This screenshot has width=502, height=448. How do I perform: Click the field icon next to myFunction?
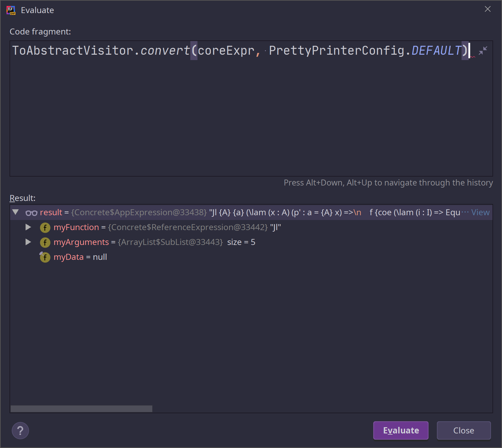click(45, 227)
